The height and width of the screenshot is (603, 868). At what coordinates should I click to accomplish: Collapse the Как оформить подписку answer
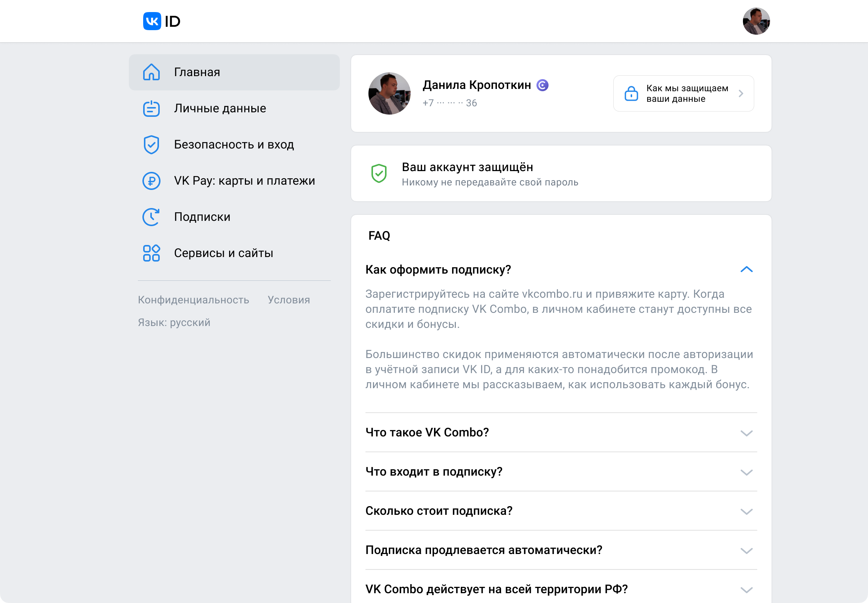746,269
